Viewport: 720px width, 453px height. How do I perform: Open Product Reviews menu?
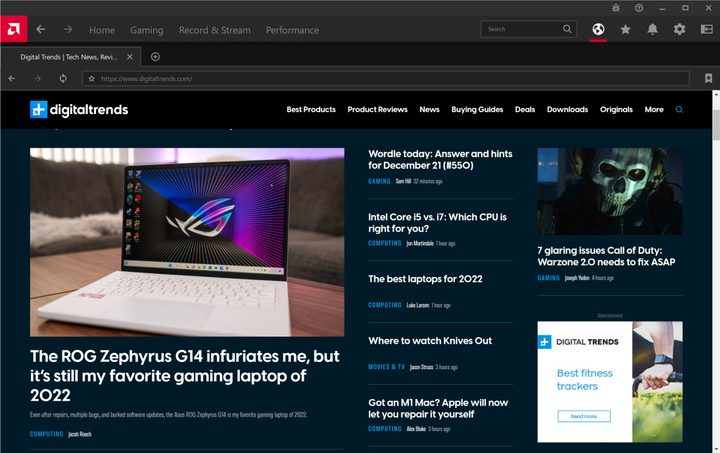click(377, 110)
